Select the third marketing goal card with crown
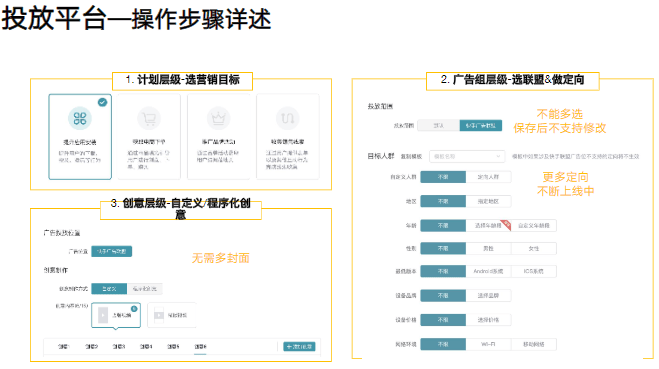Viewport: 659px width, 369px height. click(218, 137)
